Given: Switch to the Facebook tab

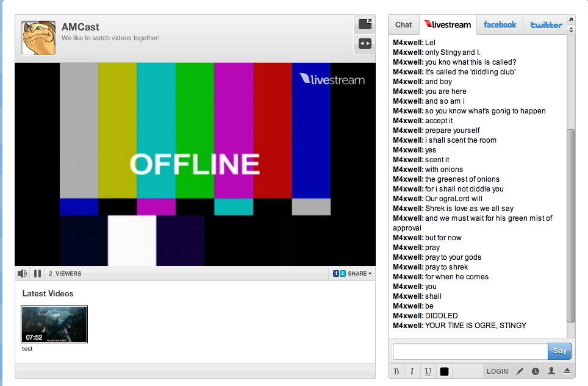Looking at the screenshot, I should coord(500,24).
